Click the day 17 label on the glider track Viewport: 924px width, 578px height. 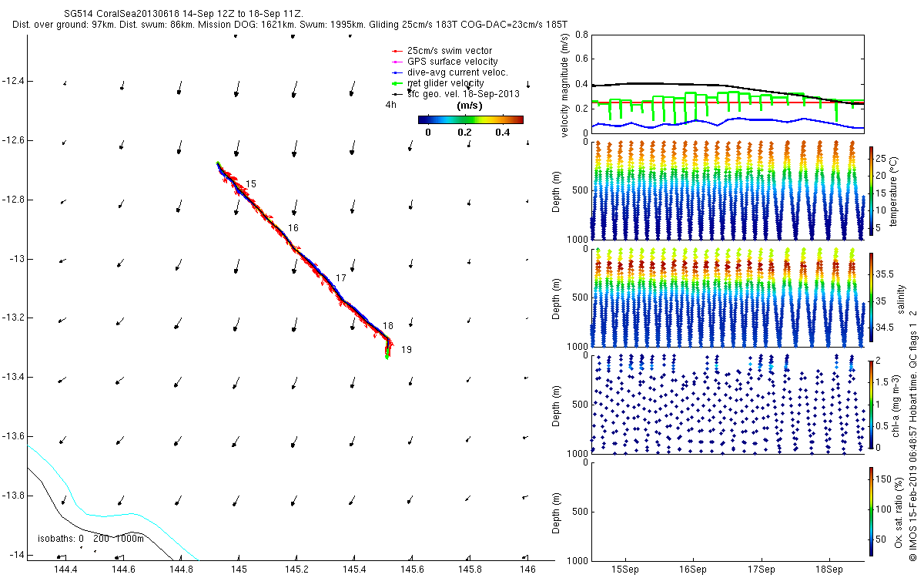(341, 278)
